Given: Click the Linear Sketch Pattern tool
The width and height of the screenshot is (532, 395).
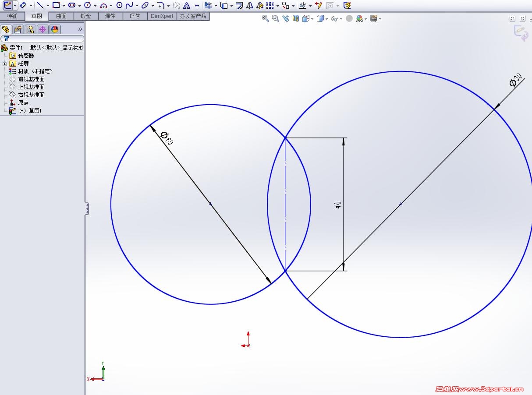Looking at the screenshot, I should point(270,5).
